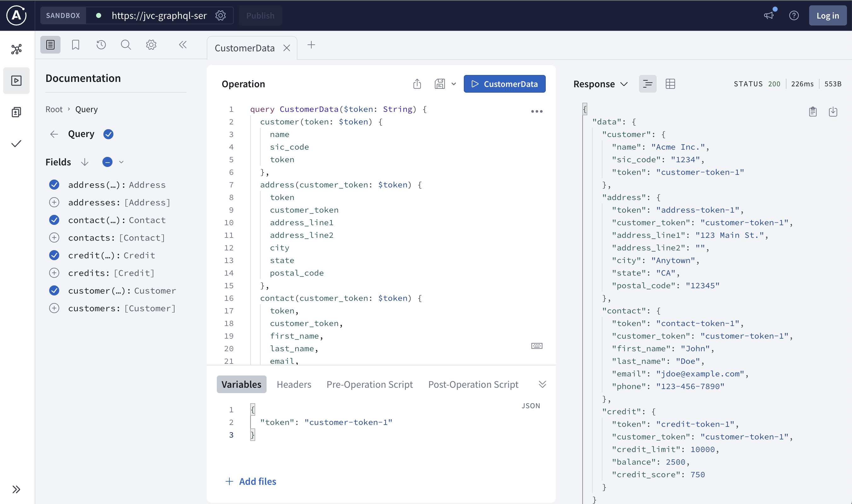Switch response to table view
The image size is (852, 504).
click(670, 83)
